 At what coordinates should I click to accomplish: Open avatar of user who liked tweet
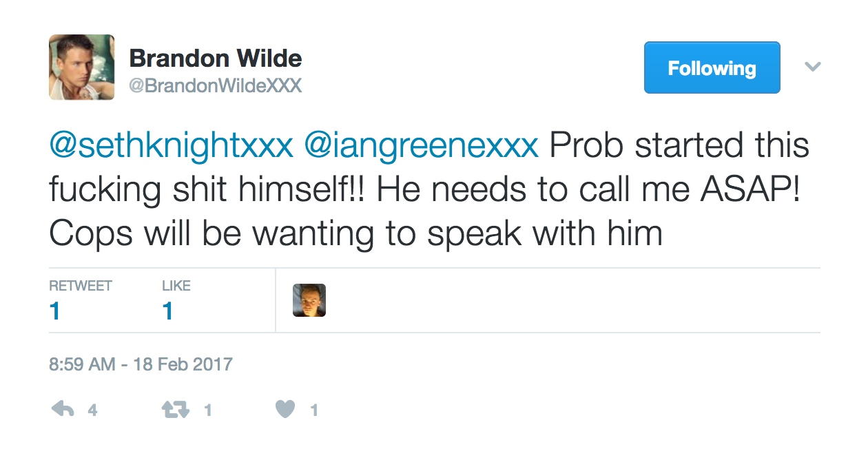(309, 300)
